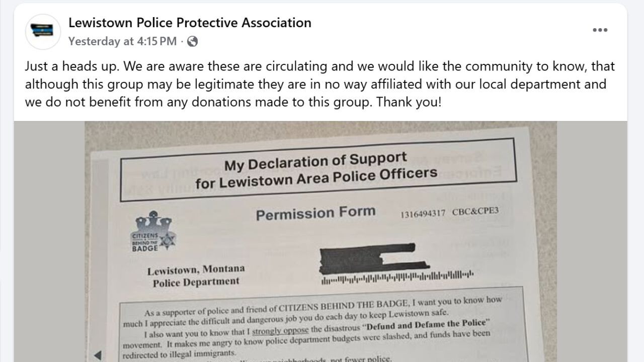Open the Yesterday at 4:15 PM permalink

click(120, 41)
